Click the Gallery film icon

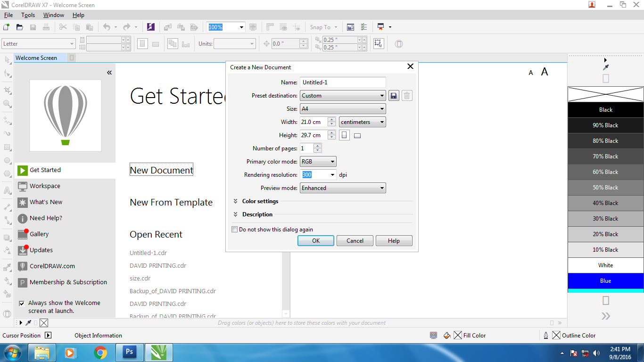pos(23,234)
